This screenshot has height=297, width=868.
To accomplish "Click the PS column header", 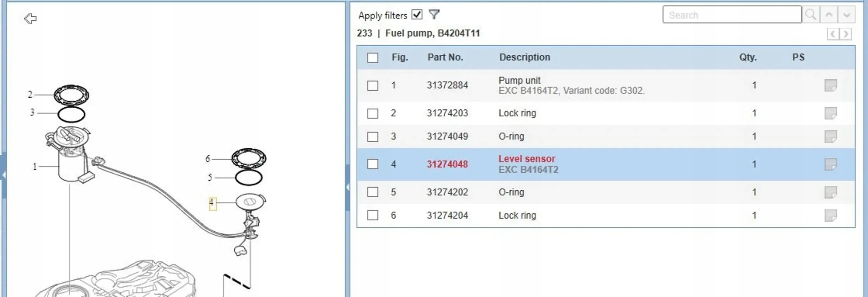I will (798, 57).
